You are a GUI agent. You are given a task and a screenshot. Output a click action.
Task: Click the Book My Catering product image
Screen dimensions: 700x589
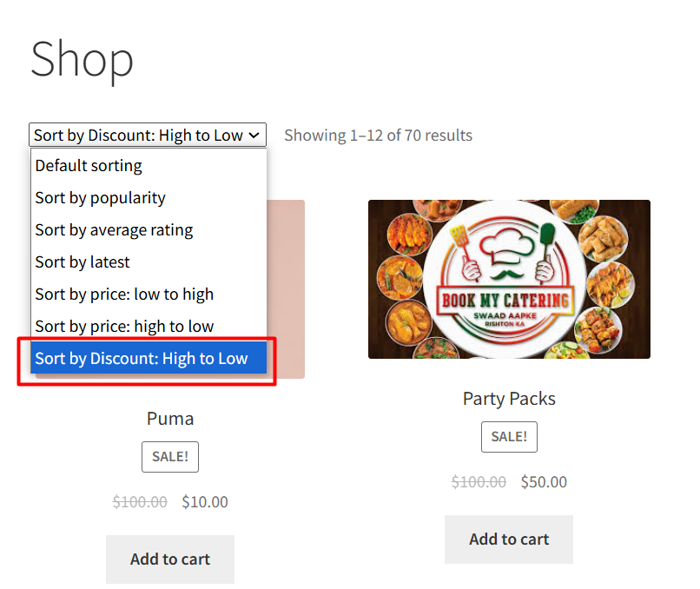pos(509,279)
